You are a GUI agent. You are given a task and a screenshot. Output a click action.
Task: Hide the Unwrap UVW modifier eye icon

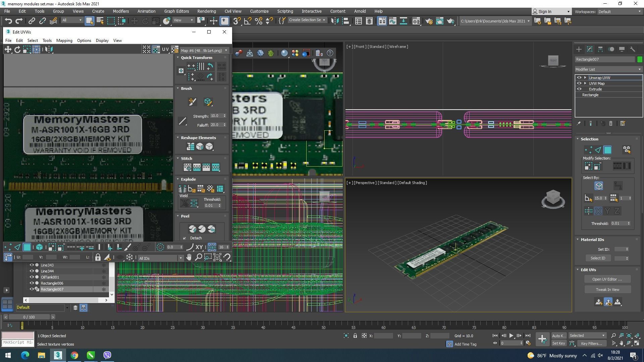click(579, 77)
